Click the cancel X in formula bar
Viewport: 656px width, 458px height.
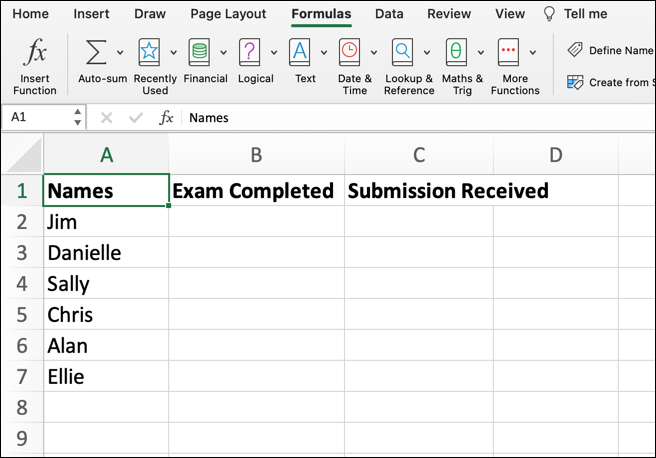107,118
